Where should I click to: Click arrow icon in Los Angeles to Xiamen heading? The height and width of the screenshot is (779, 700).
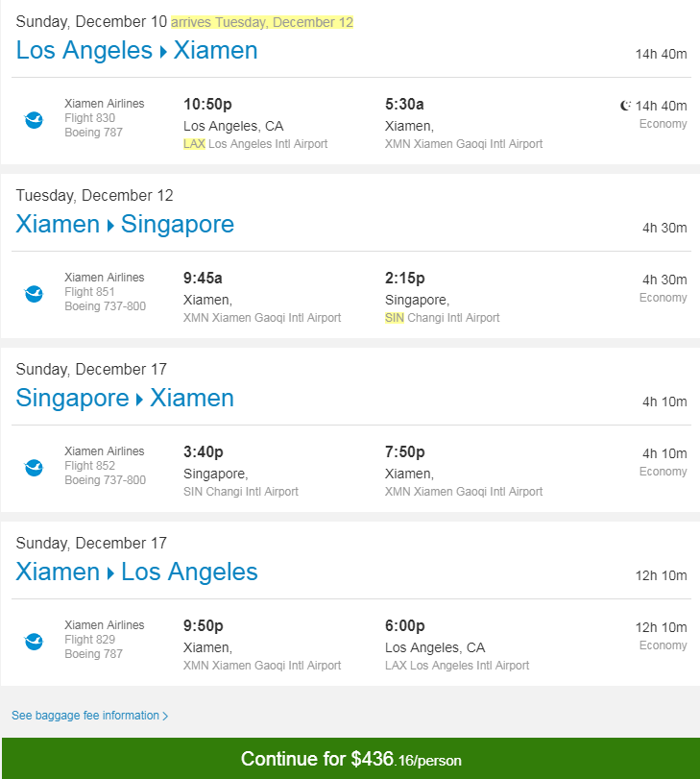tap(163, 52)
